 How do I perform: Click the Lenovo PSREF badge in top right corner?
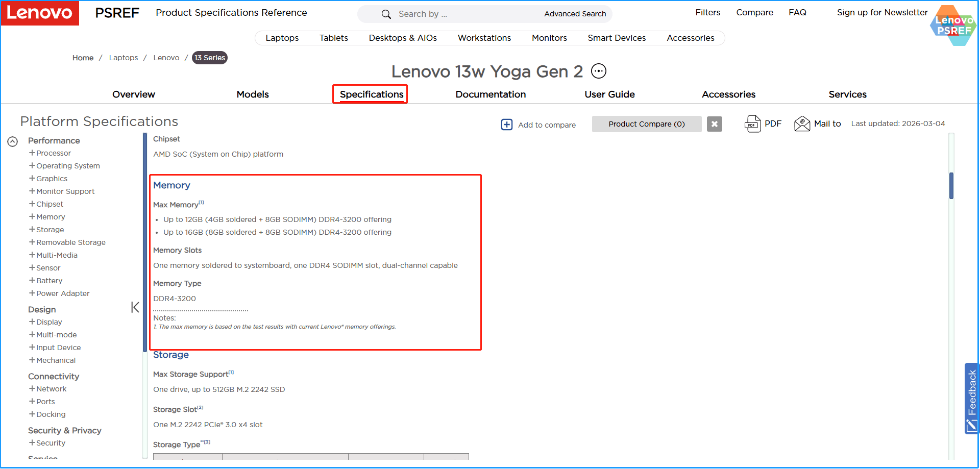coord(952,25)
